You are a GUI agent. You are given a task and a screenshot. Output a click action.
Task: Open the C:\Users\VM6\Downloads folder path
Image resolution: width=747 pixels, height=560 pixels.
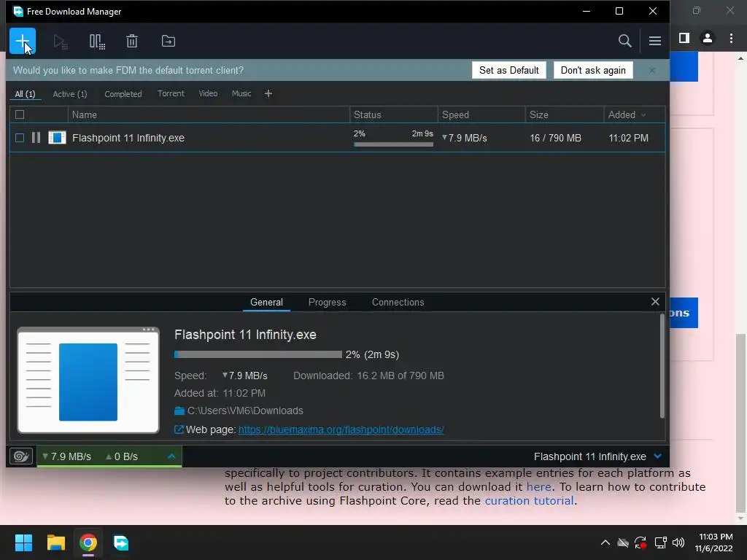(245, 411)
